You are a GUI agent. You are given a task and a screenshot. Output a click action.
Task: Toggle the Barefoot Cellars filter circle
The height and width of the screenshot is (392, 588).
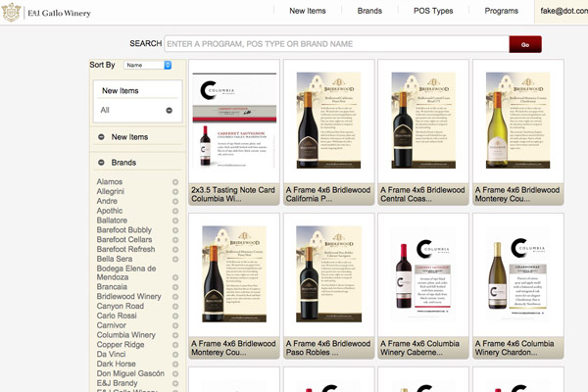point(175,240)
